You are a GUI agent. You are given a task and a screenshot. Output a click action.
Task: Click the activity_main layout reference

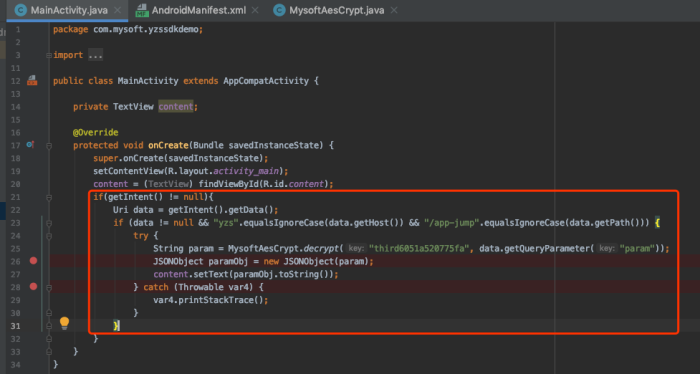tap(246, 171)
